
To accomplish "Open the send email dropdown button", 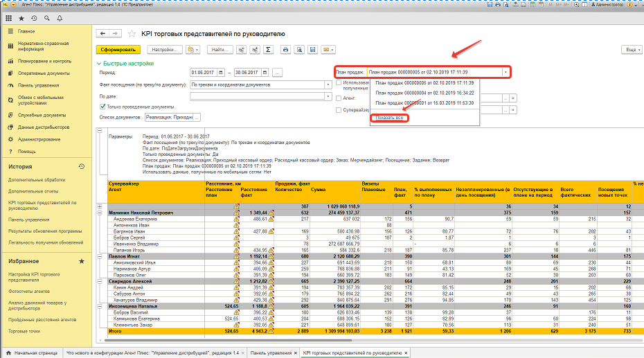I will (x=328, y=50).
